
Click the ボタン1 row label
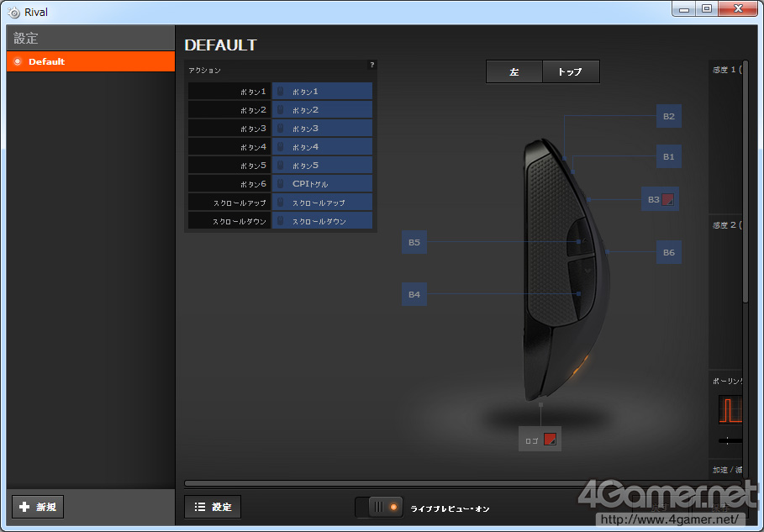(x=229, y=91)
